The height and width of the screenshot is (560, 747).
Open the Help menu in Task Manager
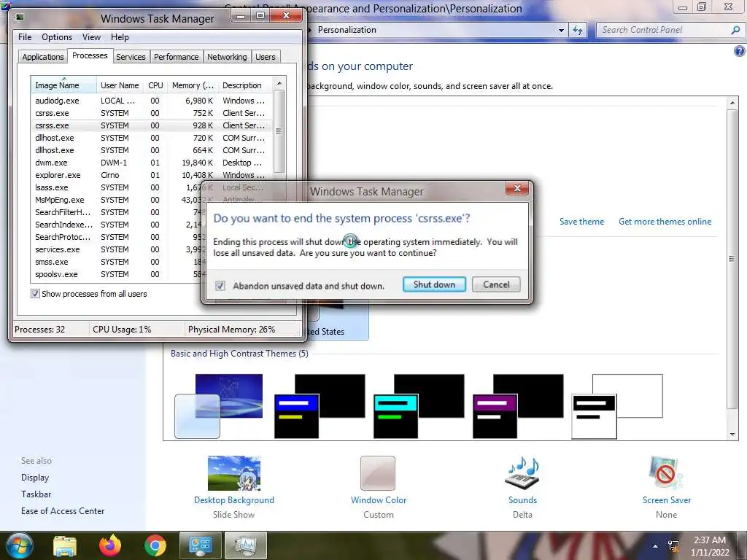(x=120, y=37)
